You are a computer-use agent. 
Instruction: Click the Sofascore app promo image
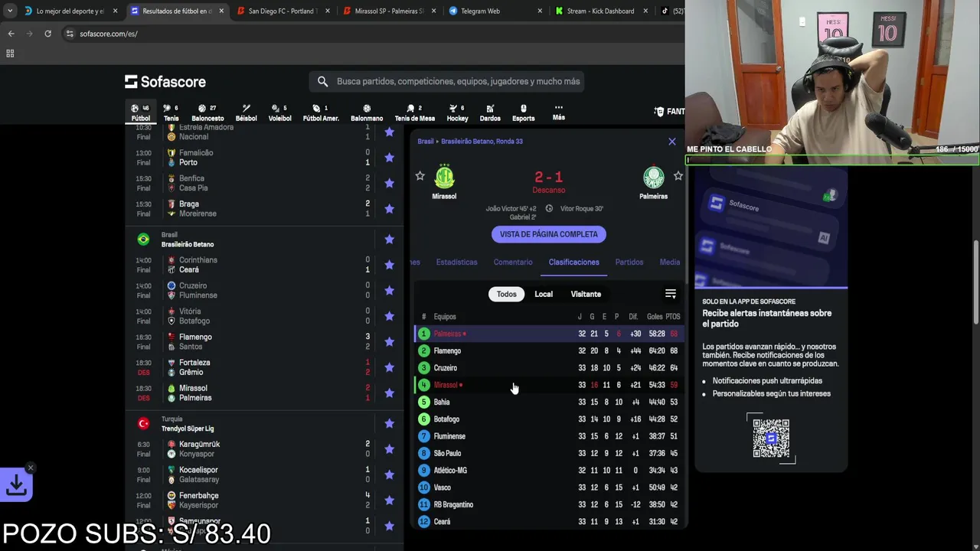tap(771, 228)
